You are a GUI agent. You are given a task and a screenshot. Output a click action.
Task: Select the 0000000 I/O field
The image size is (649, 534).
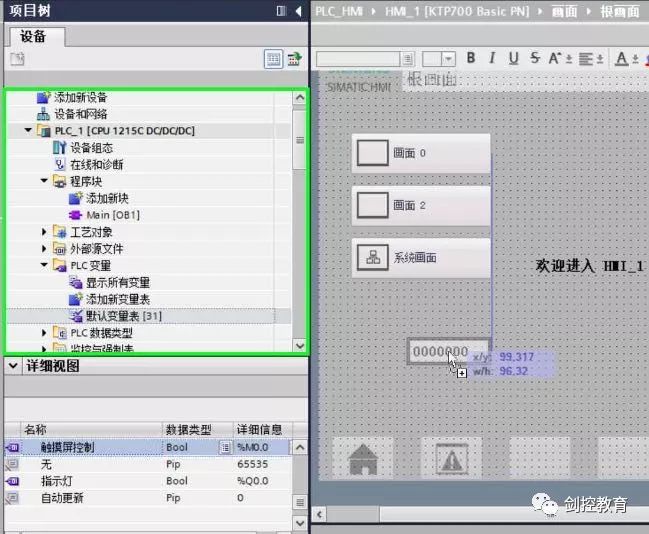point(448,351)
